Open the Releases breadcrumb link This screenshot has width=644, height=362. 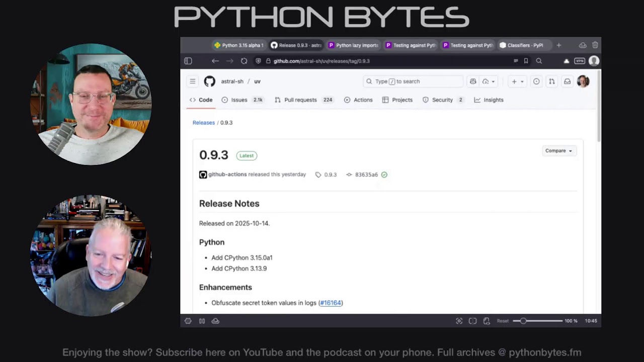pyautogui.click(x=203, y=122)
